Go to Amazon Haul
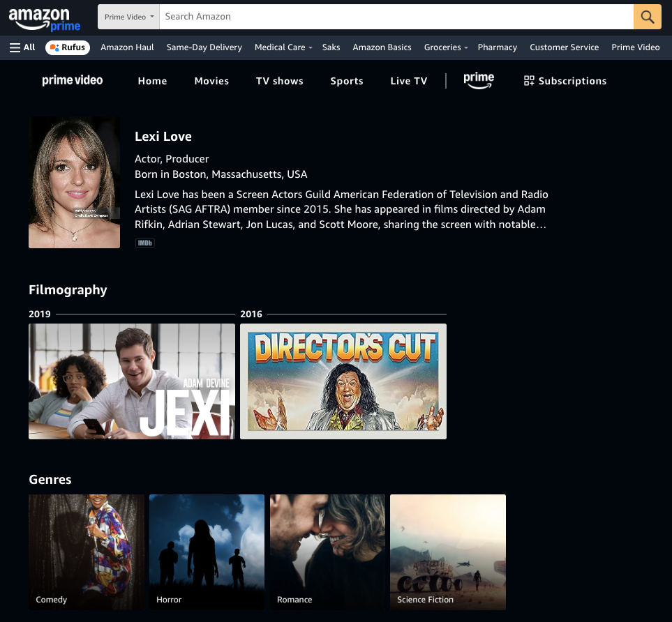Viewport: 672px width, 622px height. (x=127, y=47)
